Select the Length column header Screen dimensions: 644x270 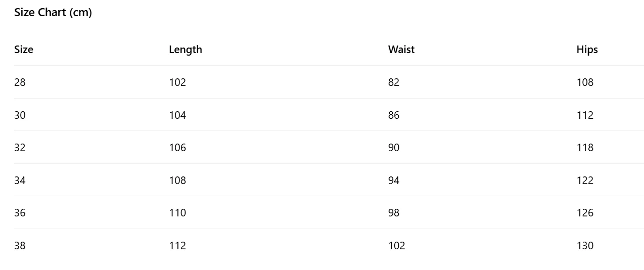[186, 50]
